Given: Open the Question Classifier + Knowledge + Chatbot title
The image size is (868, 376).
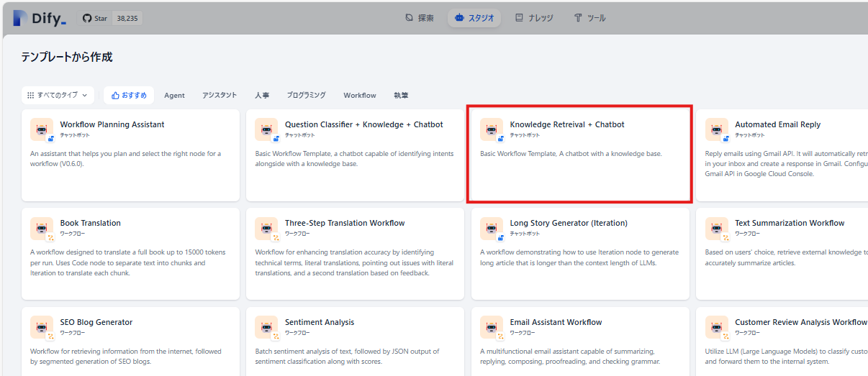Looking at the screenshot, I should [364, 124].
